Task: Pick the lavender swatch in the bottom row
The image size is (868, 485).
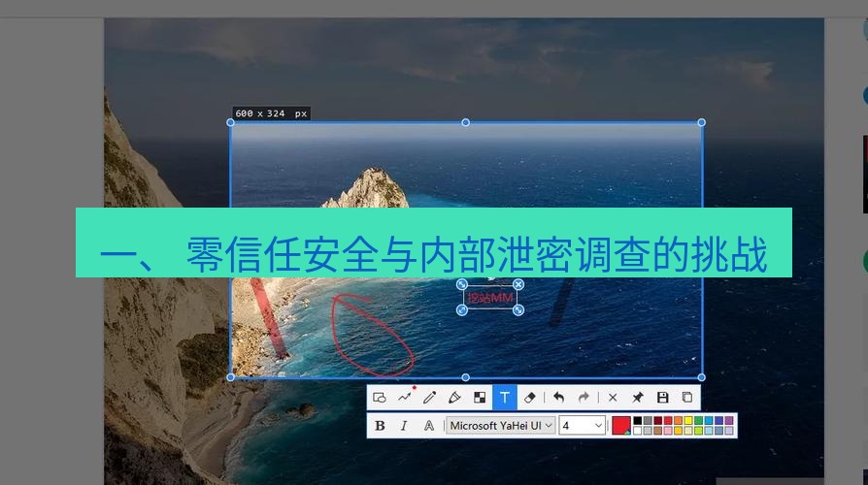Action: click(x=729, y=431)
